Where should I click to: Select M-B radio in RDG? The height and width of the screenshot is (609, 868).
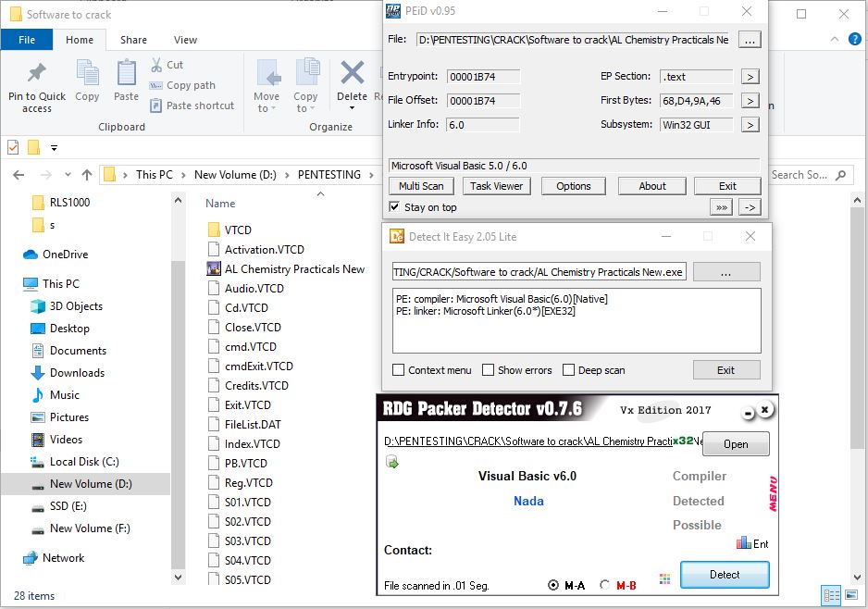[605, 585]
